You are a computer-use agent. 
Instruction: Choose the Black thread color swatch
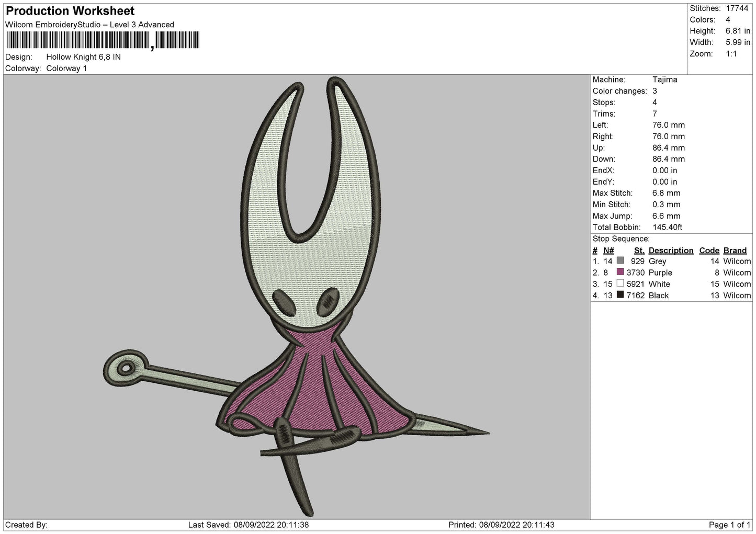coord(620,295)
